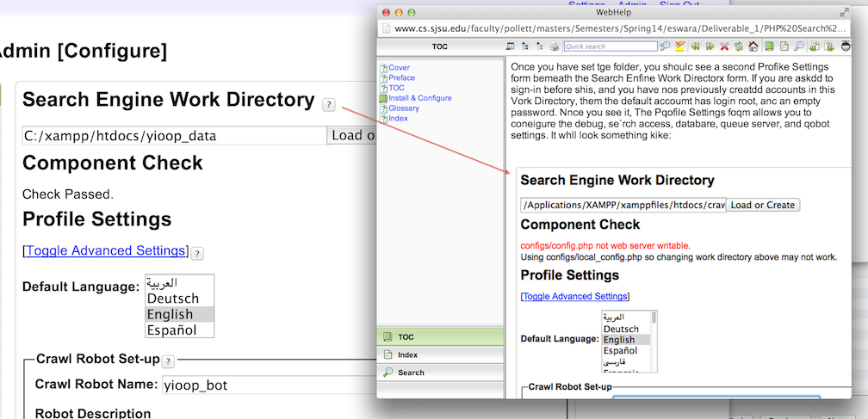868x419 pixels.
Task: Go to next topic with green forward arrows
Action: pos(710,46)
